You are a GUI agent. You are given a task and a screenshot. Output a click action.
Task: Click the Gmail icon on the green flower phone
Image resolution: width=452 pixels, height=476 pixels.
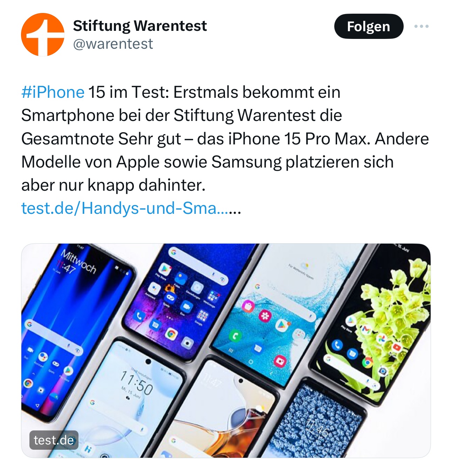pyautogui.click(x=365, y=329)
